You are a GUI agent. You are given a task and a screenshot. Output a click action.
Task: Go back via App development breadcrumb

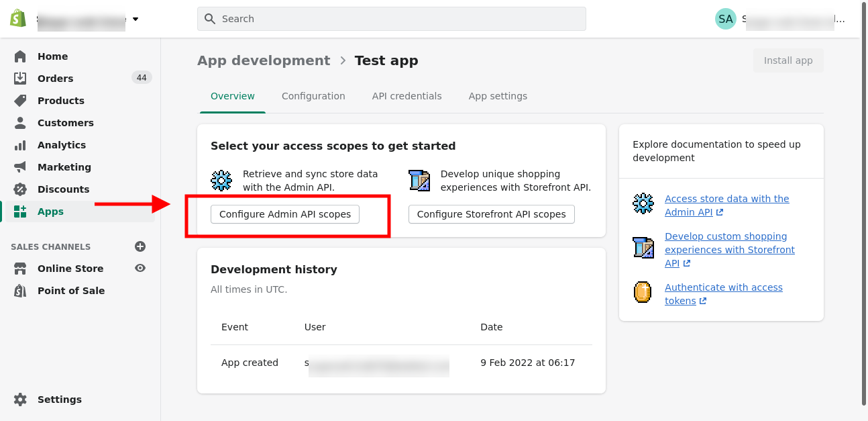(264, 60)
